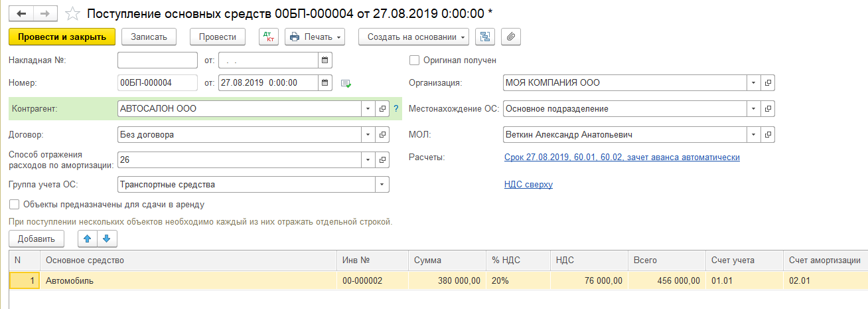
Task: Open Контрагент АВТОСАЛОН ООО card
Action: 382,108
